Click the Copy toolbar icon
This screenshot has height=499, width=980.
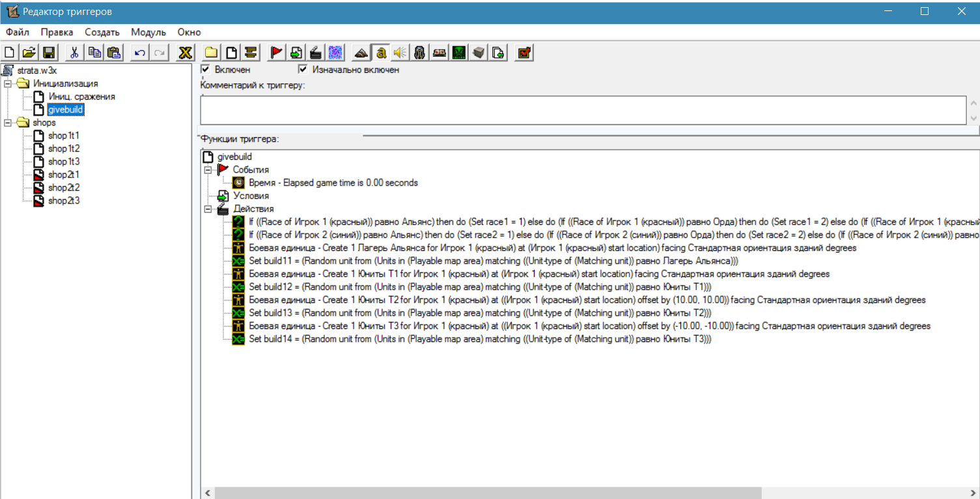(x=94, y=53)
